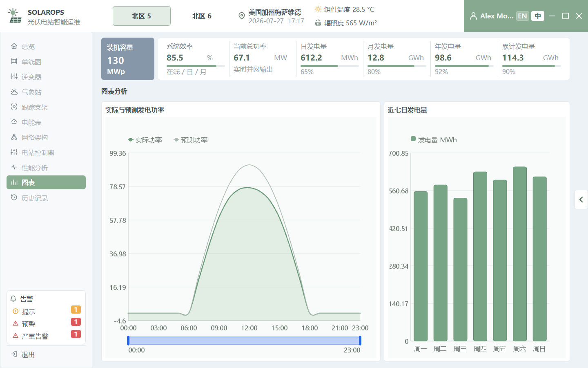
Task: Open the 预警 warnings list
Action: point(46,323)
